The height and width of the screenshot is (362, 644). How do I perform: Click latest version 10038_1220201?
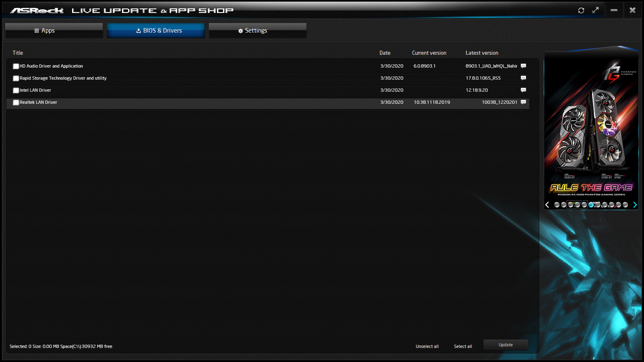(500, 102)
